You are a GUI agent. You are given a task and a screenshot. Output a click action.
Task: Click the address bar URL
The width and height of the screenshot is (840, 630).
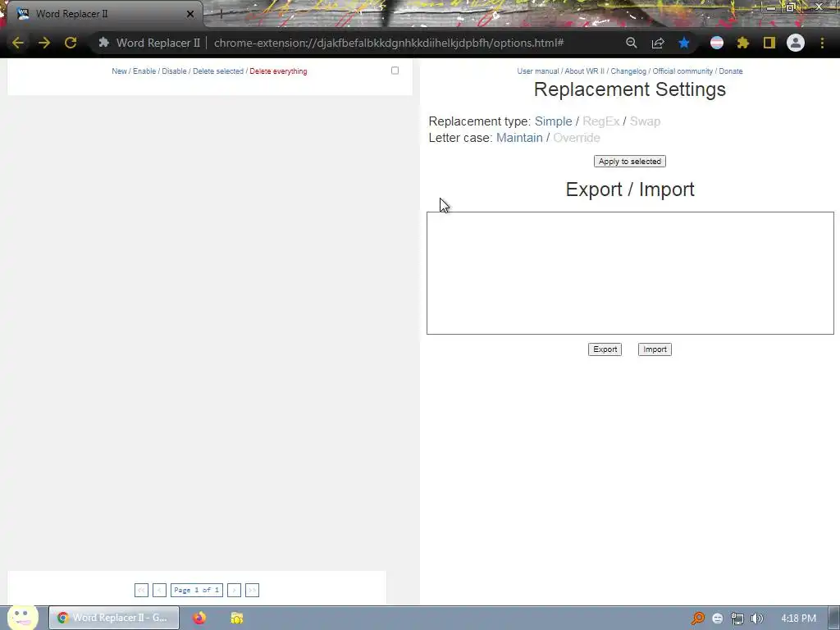389,43
